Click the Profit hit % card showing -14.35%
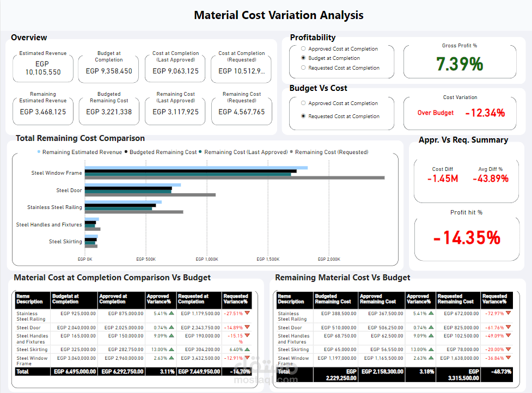532x393 pixels. click(x=467, y=237)
